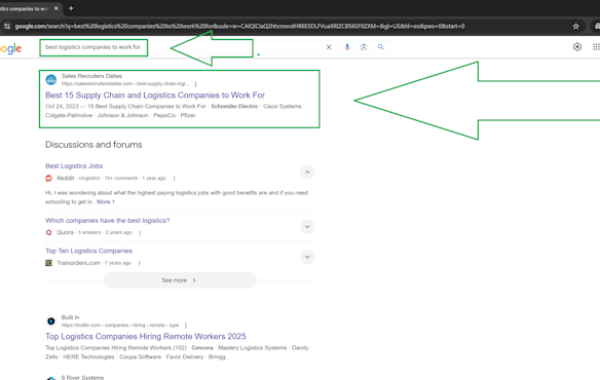
Task: Open the Google apps grid
Action: tap(596, 47)
